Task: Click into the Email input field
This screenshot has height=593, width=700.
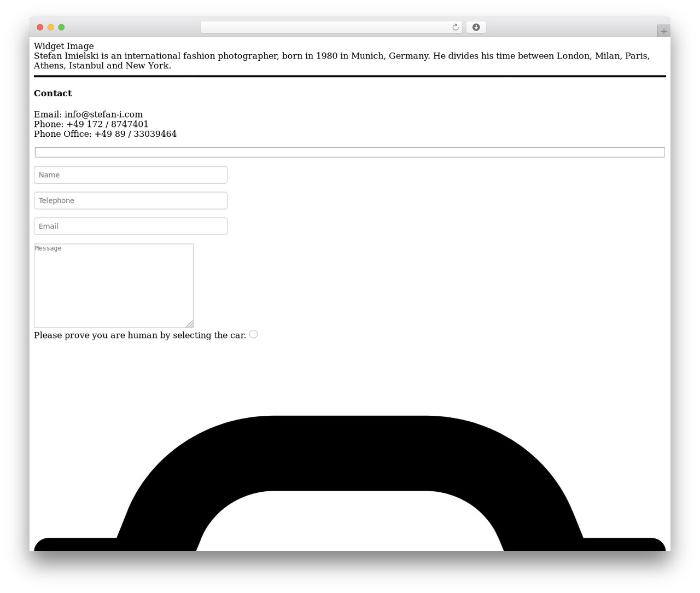Action: 131,226
